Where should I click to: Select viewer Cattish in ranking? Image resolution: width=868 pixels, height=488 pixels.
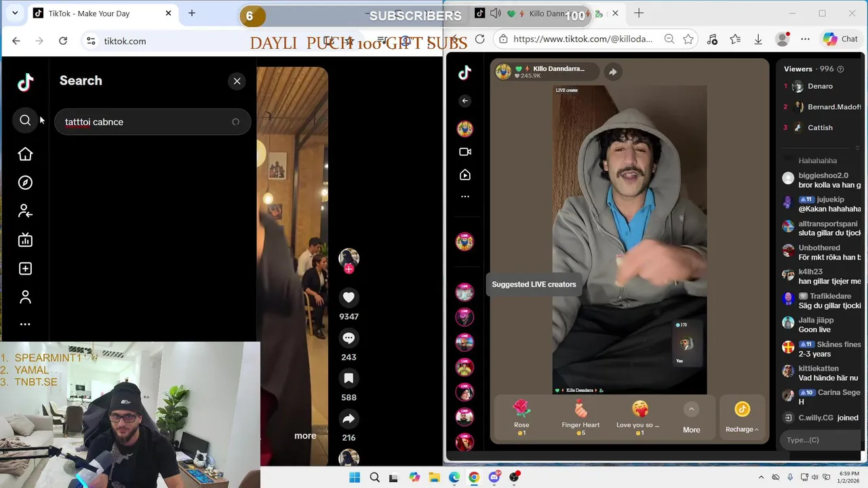click(x=821, y=127)
